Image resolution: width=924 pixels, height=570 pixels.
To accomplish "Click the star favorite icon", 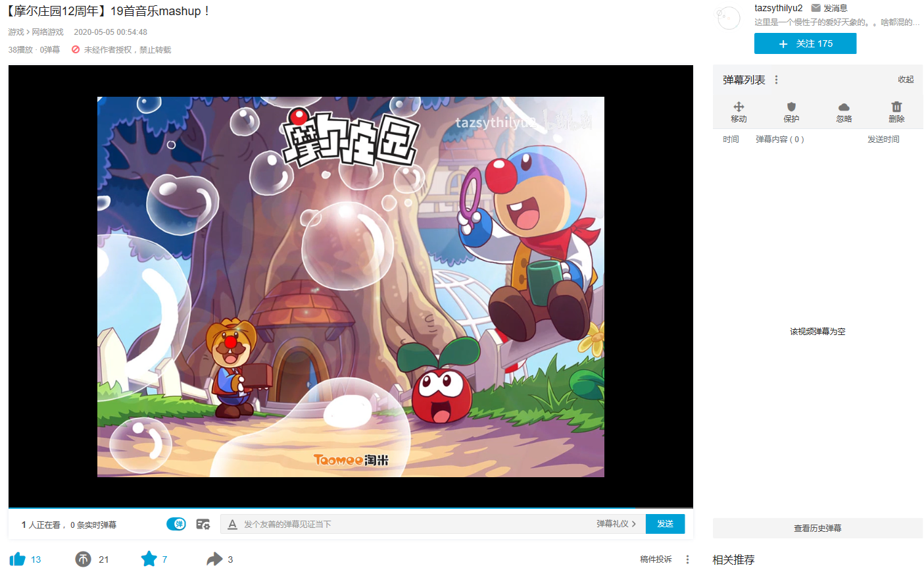I will 149,559.
